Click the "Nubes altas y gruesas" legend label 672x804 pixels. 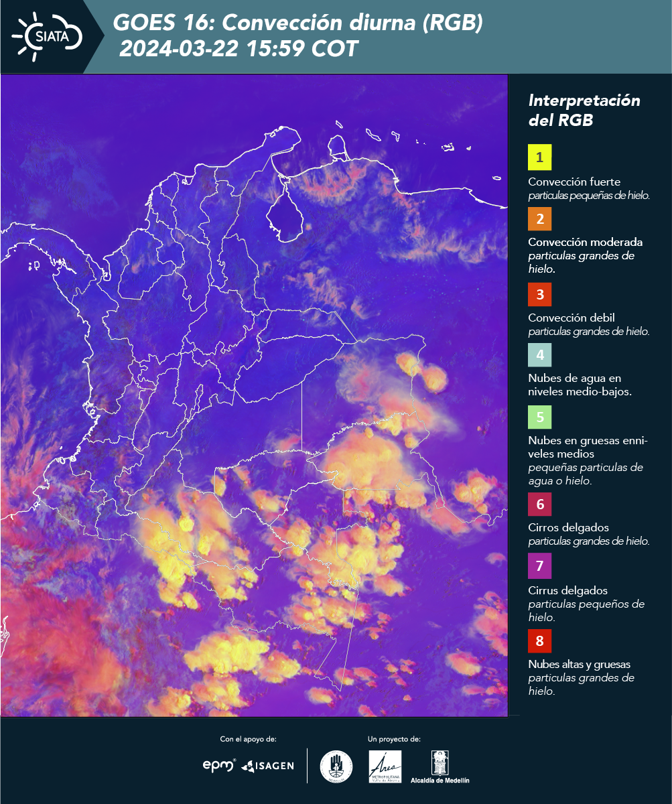580,665
